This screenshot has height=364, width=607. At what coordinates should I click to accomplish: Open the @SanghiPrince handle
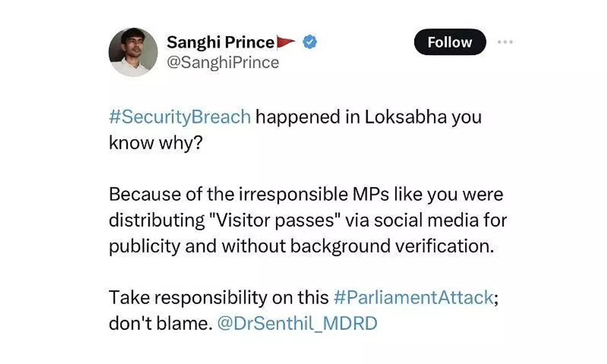(223, 63)
